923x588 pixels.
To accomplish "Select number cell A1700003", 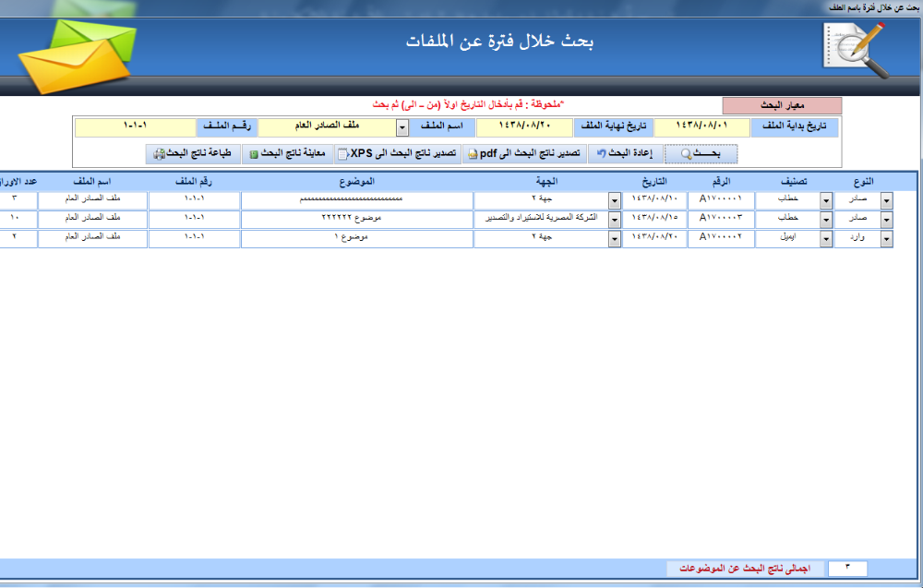I will pyautogui.click(x=721, y=219).
